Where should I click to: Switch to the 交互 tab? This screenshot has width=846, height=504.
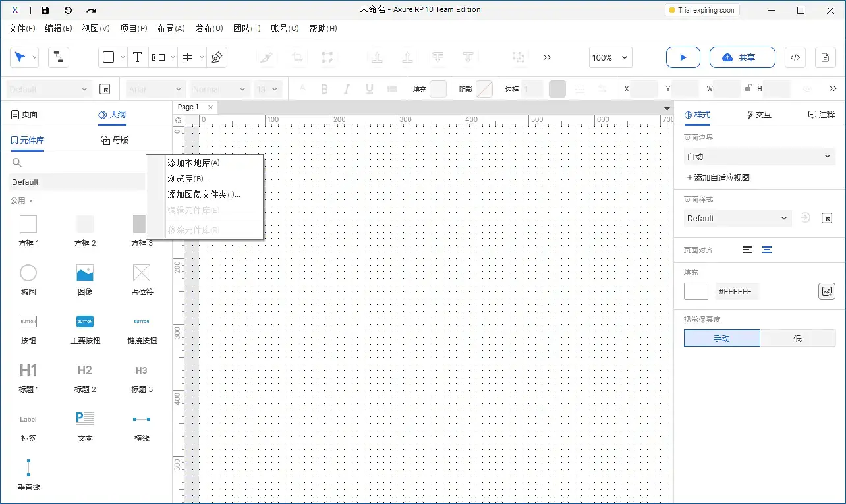point(758,114)
